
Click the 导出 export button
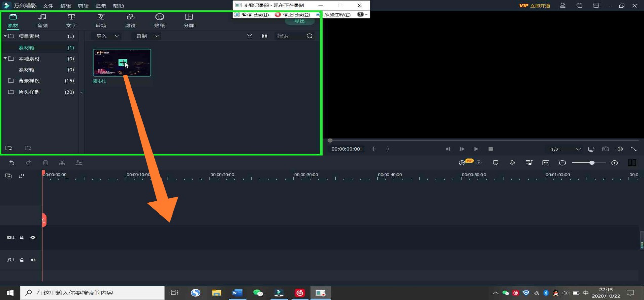tap(299, 21)
